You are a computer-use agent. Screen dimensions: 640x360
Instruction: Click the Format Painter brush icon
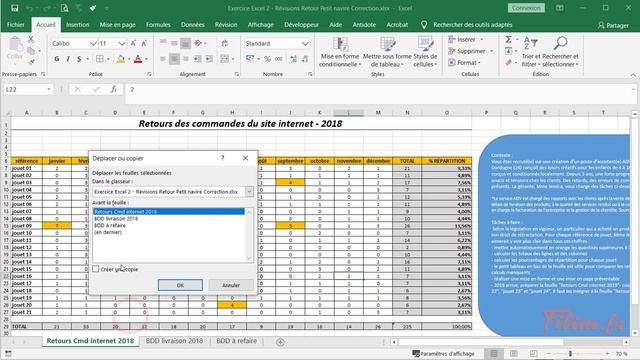click(x=31, y=62)
